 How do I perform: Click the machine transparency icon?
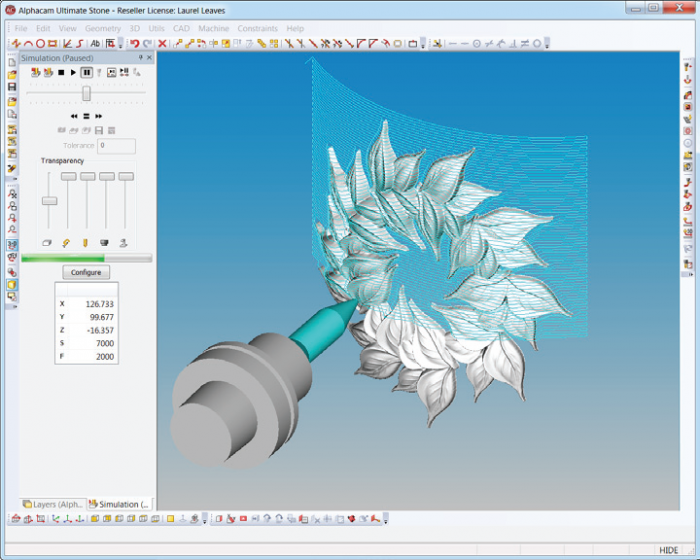coord(124,243)
